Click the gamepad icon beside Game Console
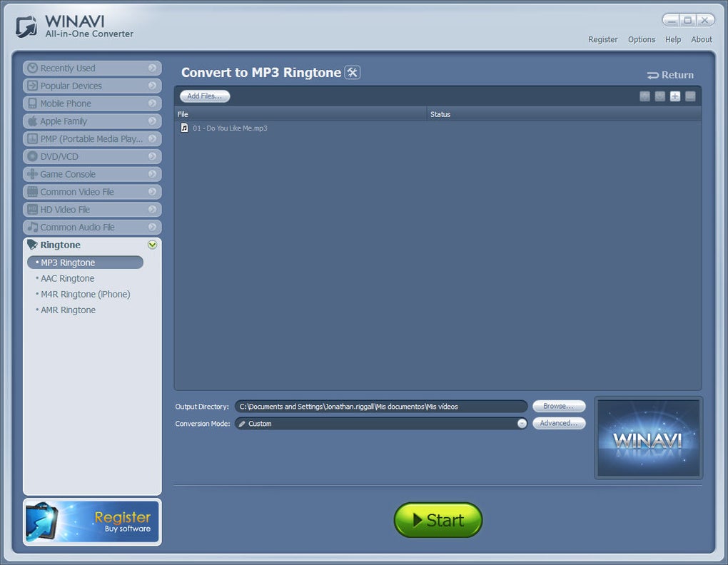The height and width of the screenshot is (565, 728). [x=32, y=173]
